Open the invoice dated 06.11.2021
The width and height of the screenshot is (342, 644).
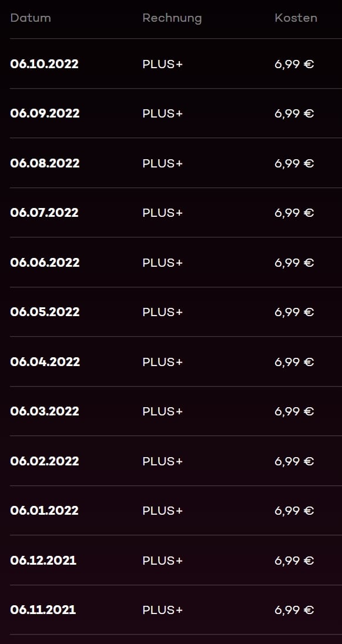tap(43, 610)
